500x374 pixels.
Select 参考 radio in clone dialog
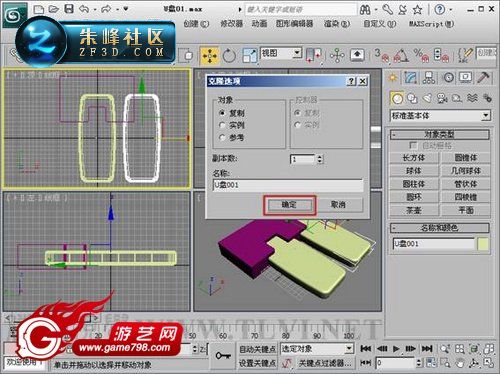tap(222, 137)
